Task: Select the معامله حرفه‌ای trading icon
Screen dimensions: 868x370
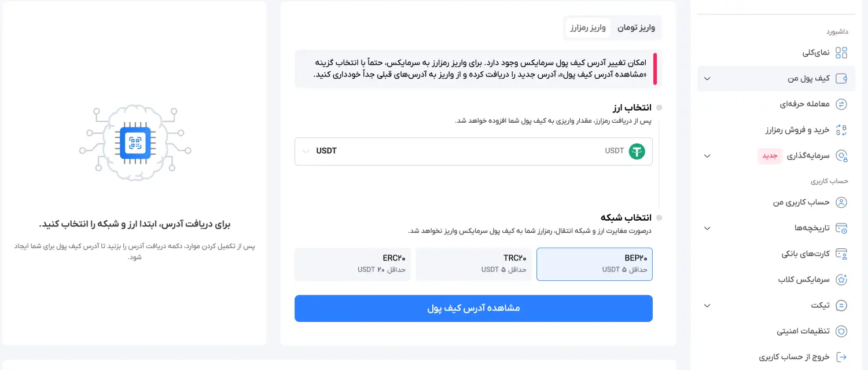Action: point(843,104)
